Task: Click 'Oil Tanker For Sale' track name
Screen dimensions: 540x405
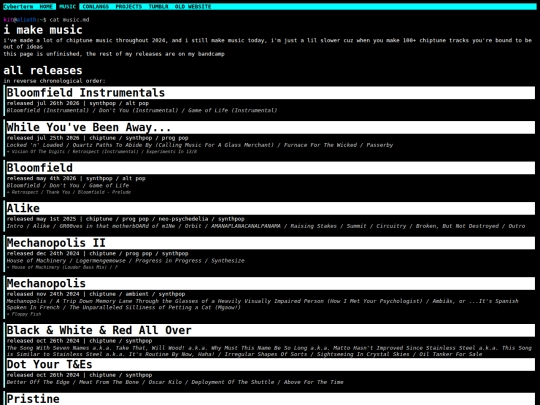Action: (x=450, y=354)
